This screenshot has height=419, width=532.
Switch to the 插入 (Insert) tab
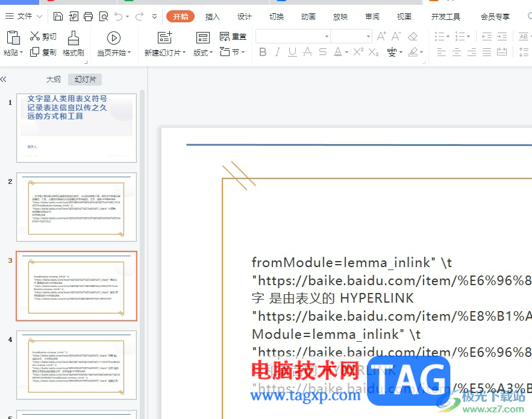[213, 17]
